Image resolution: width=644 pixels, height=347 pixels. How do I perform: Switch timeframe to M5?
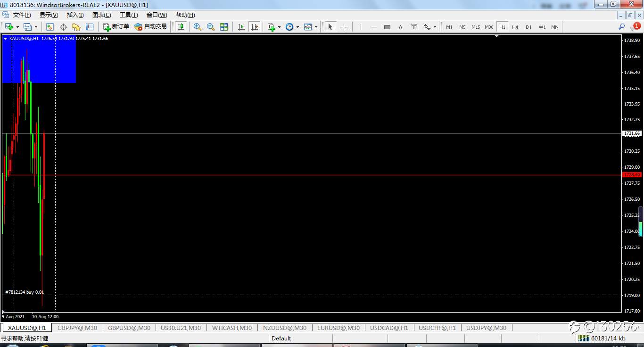coord(462,27)
